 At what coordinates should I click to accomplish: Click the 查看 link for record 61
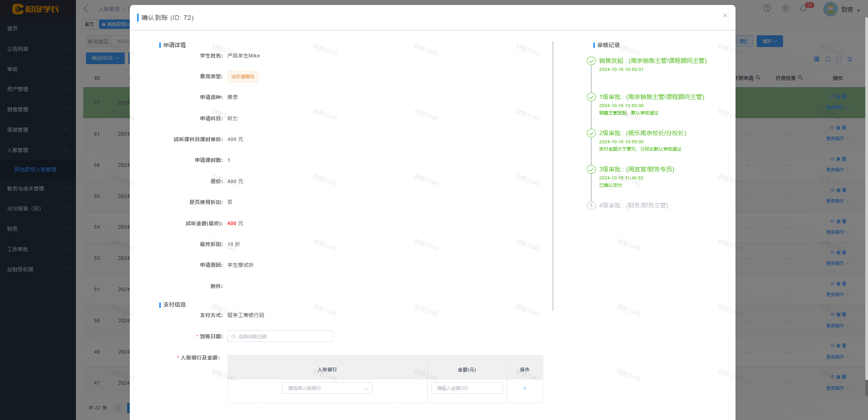[x=839, y=127]
